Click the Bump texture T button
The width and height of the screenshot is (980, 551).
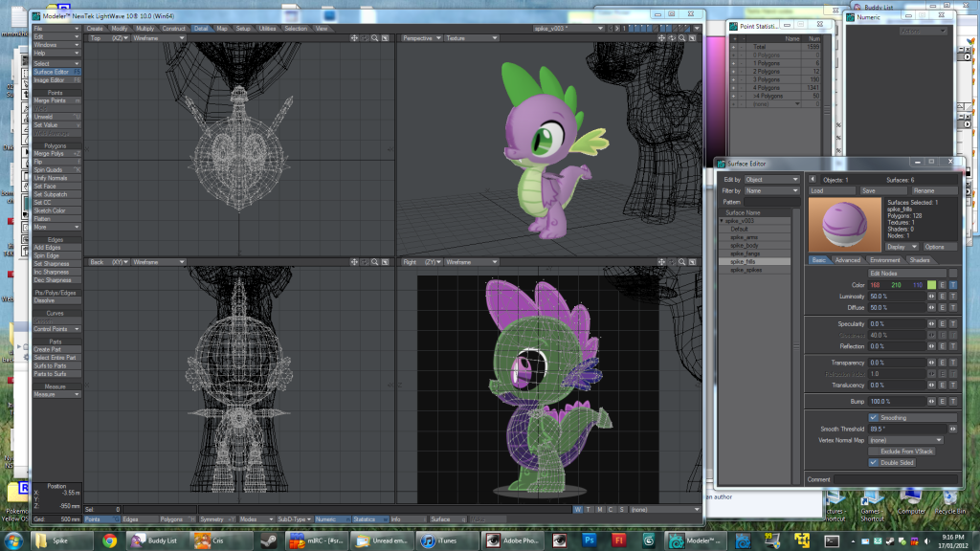tap(953, 401)
